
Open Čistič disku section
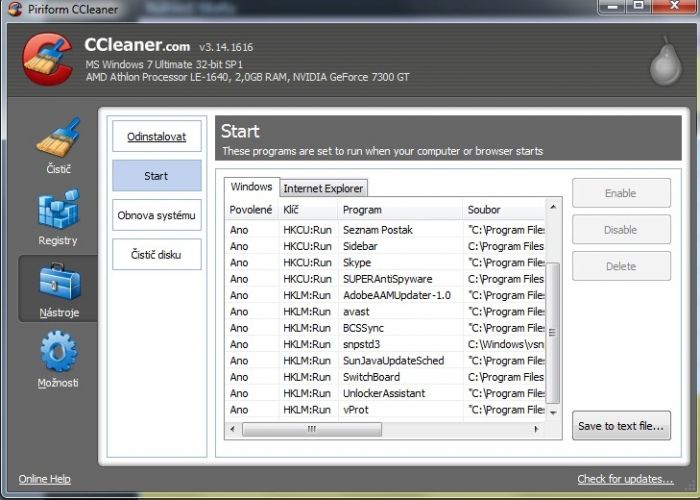tap(157, 254)
